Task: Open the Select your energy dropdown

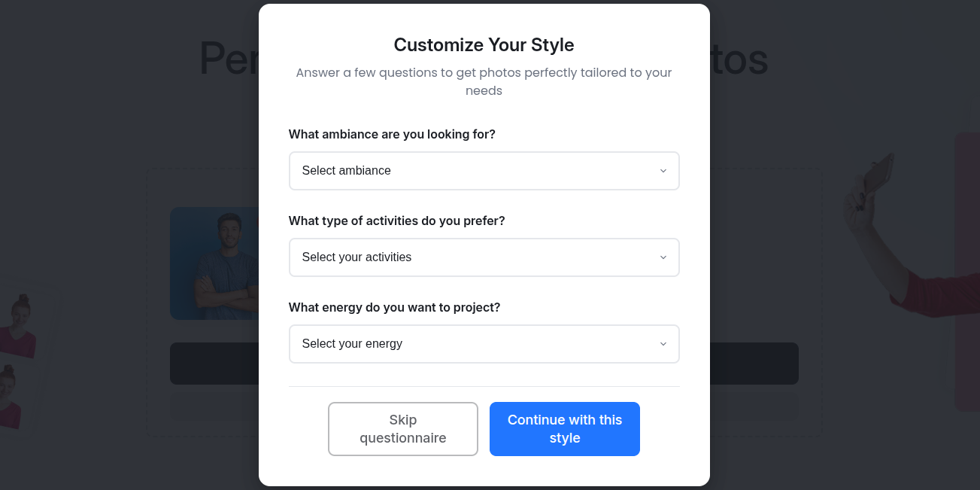Action: click(x=484, y=344)
